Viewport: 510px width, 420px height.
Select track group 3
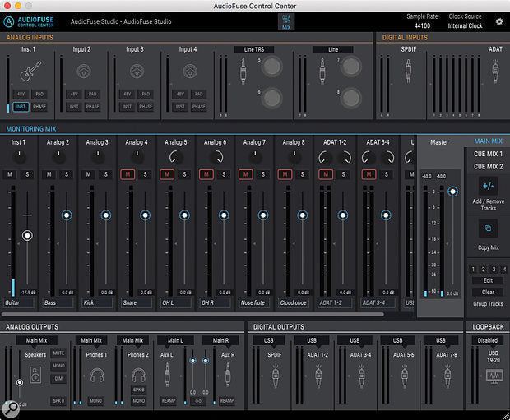click(x=494, y=269)
